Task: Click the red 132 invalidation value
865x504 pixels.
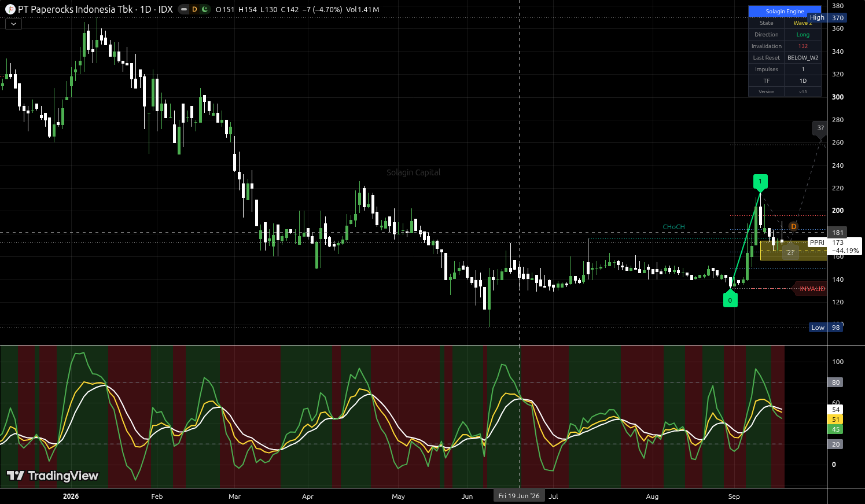Action: (x=803, y=46)
